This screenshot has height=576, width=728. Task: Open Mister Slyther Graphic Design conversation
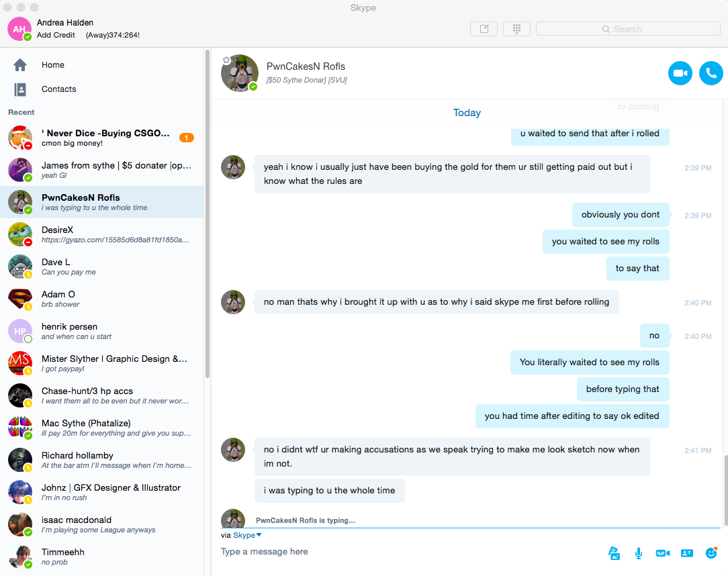pos(101,363)
